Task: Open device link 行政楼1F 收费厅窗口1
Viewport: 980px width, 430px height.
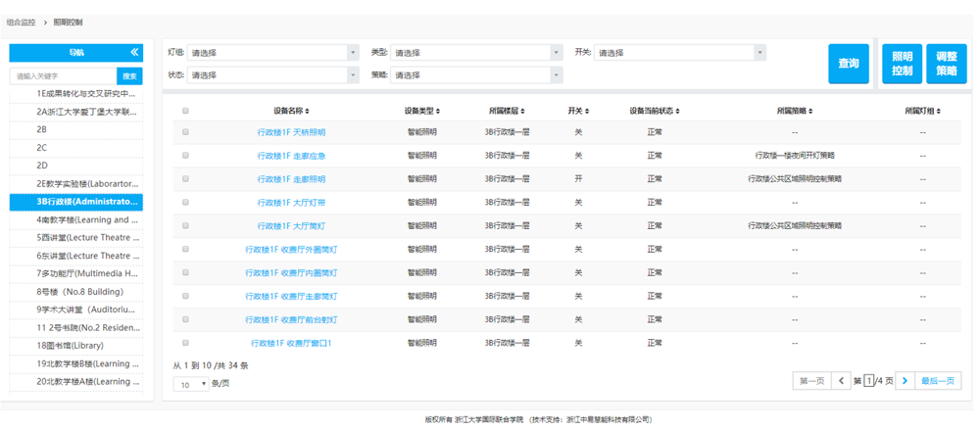Action: [291, 343]
